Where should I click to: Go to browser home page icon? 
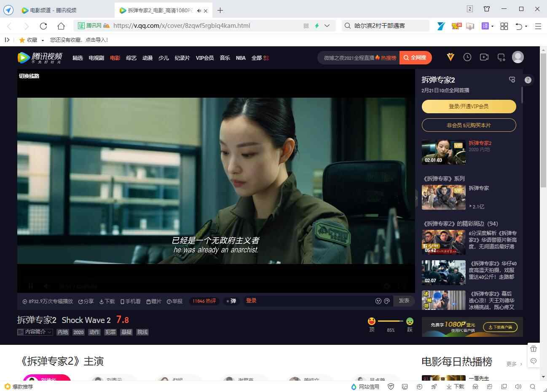[61, 26]
